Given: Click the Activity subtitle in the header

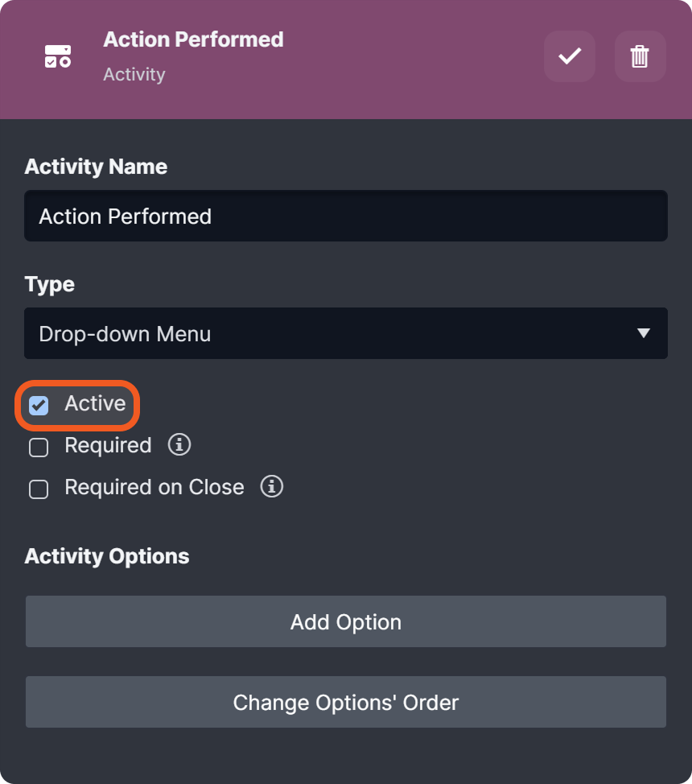Looking at the screenshot, I should [x=134, y=74].
